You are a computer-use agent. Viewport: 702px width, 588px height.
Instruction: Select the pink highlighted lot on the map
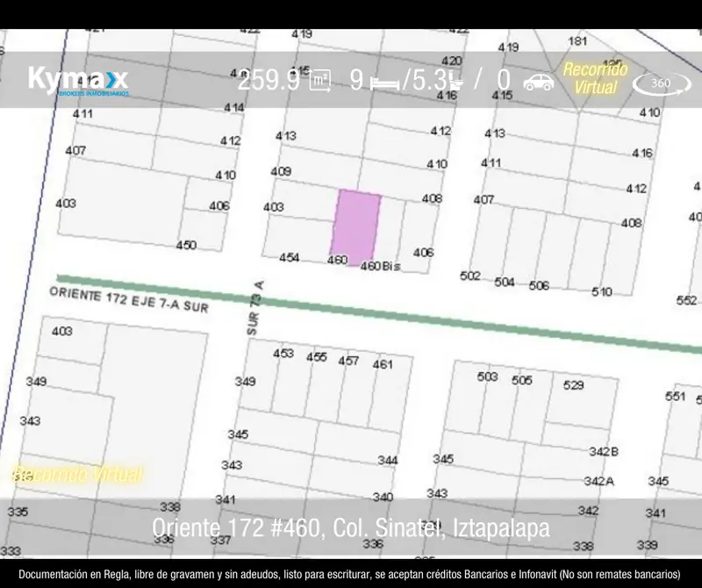click(356, 227)
